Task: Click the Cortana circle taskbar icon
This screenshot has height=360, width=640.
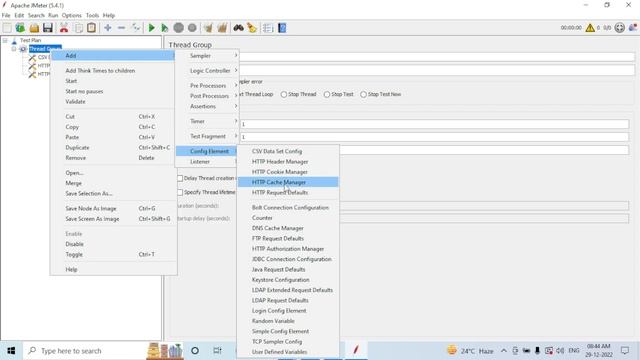Action: click(x=195, y=351)
